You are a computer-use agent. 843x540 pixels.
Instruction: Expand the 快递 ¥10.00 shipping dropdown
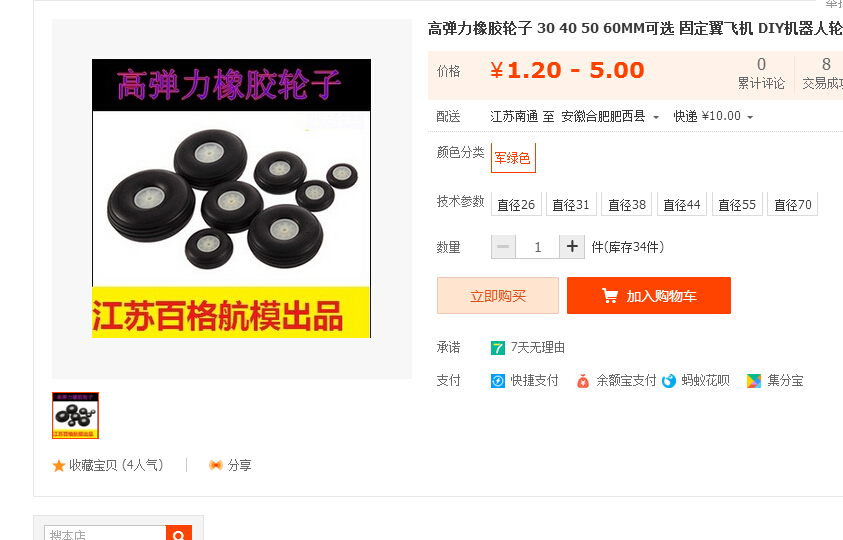pos(713,116)
